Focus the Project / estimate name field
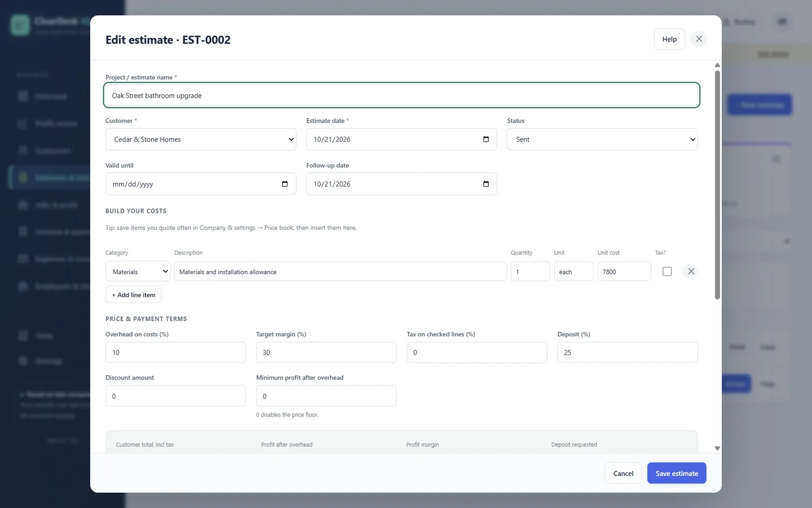 (401, 95)
